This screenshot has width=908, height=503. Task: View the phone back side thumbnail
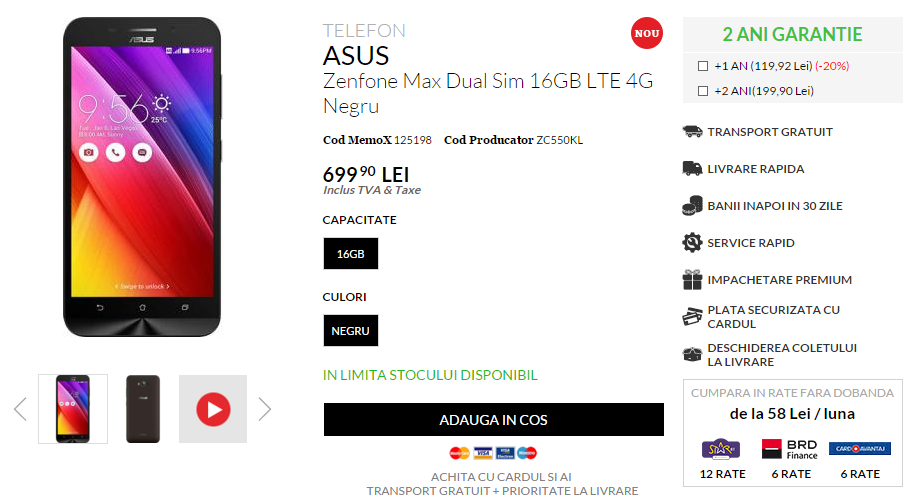click(143, 409)
